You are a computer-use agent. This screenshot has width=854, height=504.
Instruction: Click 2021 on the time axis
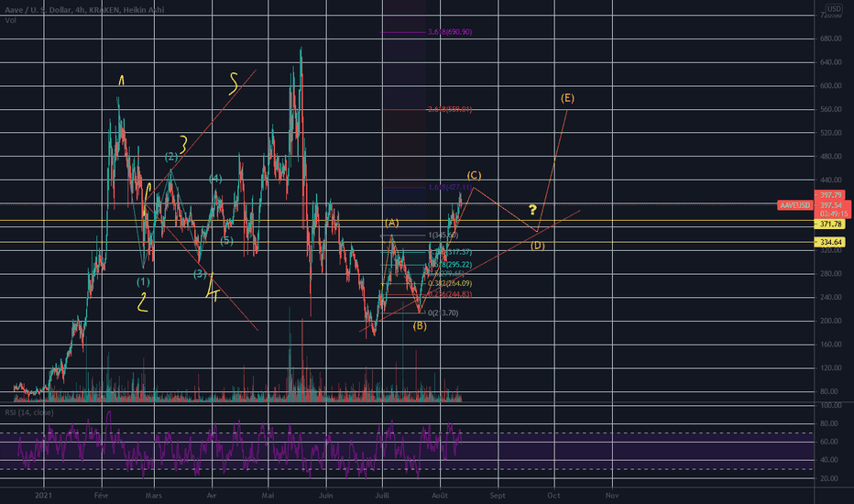[43, 495]
